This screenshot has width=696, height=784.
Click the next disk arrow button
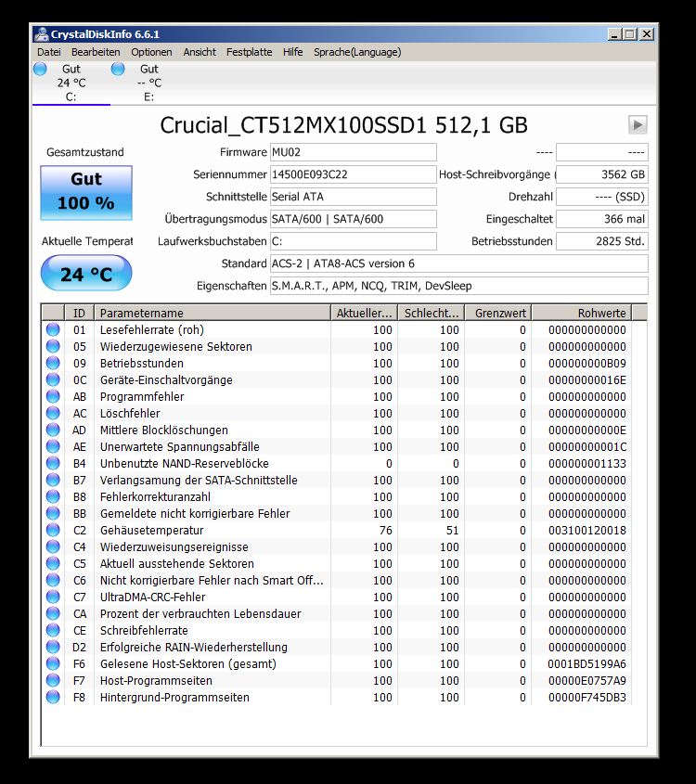pyautogui.click(x=638, y=124)
